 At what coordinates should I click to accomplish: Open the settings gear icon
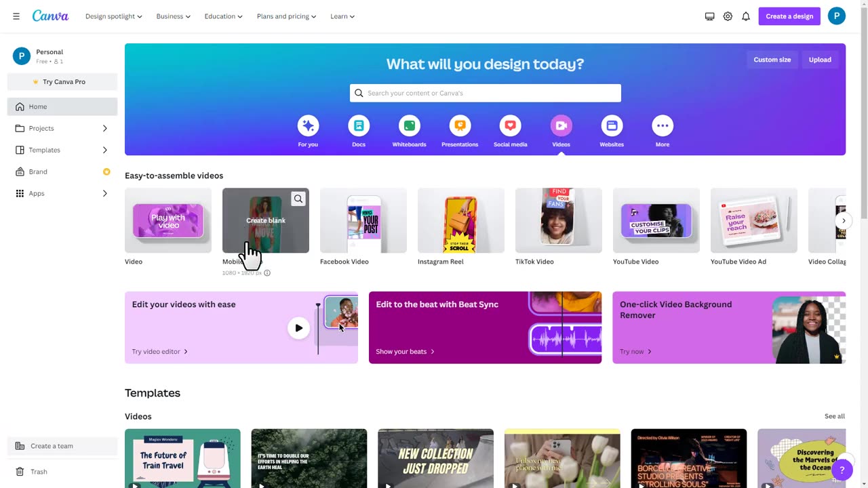(728, 16)
